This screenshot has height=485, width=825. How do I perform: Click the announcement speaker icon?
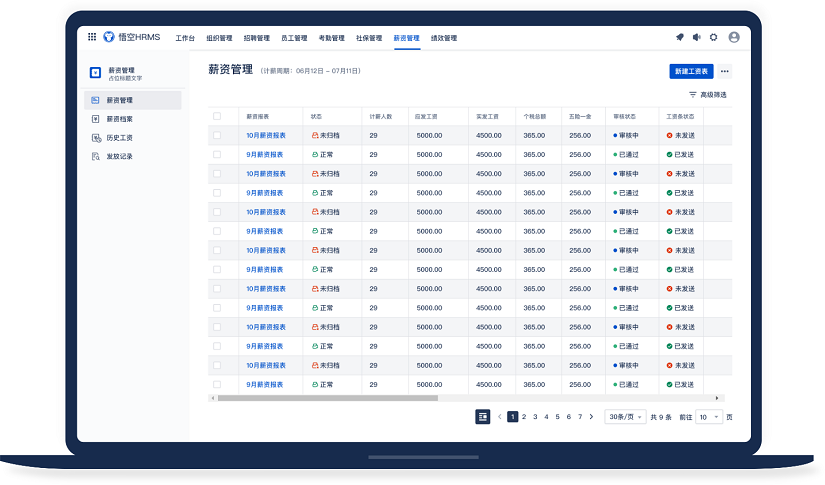click(697, 37)
